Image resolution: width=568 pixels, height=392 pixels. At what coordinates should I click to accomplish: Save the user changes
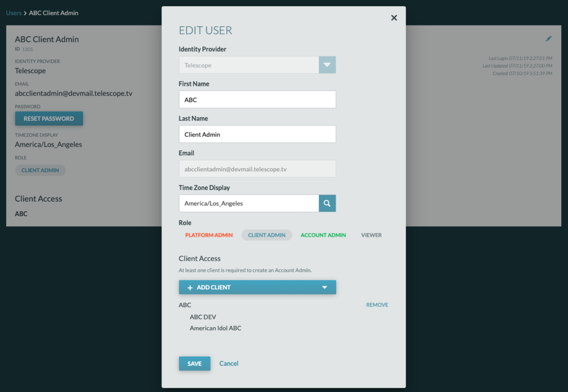[x=194, y=364]
